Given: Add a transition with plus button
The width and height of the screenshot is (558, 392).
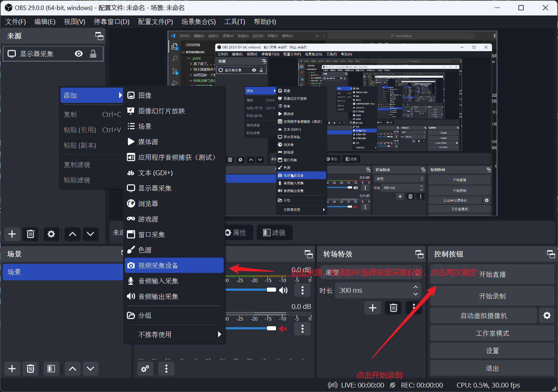Looking at the screenshot, I should [373, 308].
